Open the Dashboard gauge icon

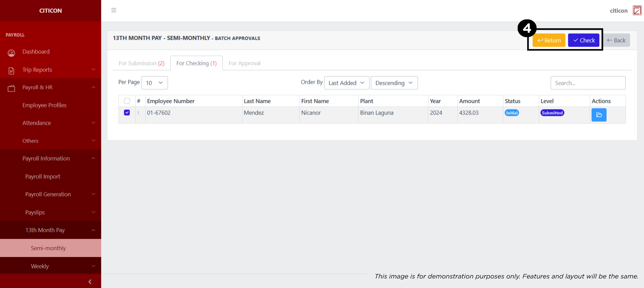pyautogui.click(x=12, y=52)
